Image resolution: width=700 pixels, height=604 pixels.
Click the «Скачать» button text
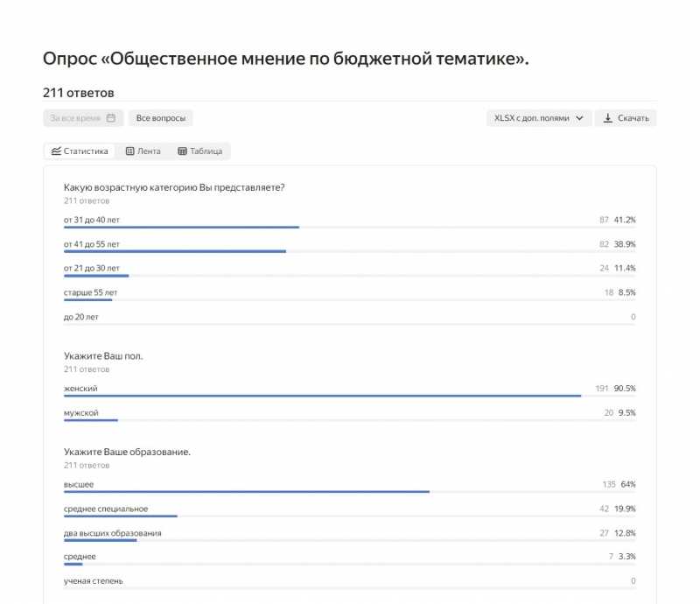633,118
